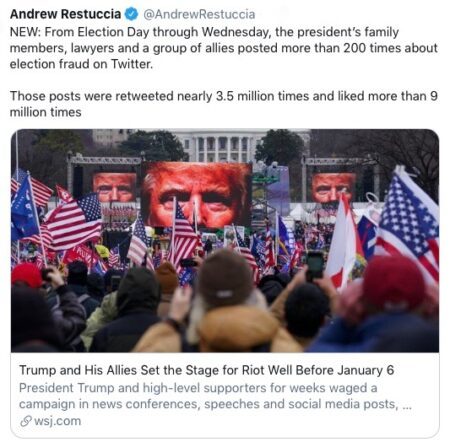Open headline Trump and His Allies Set the Stage
This screenshot has width=450, height=442.
point(206,370)
